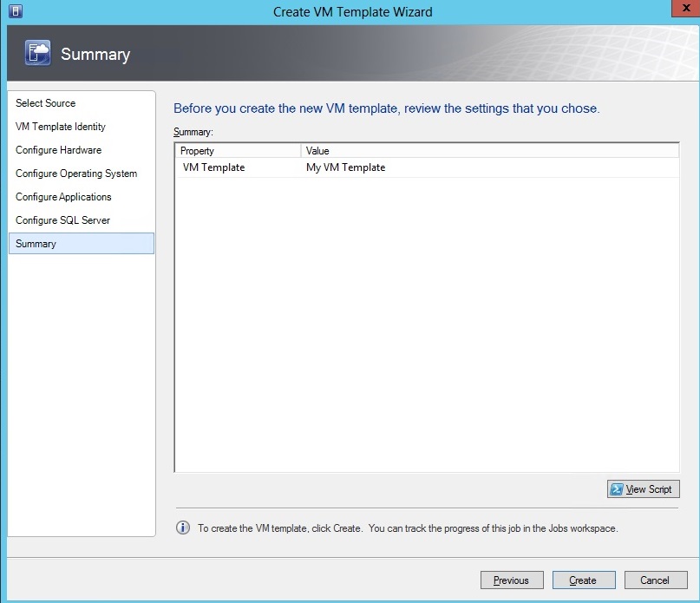Open the View Script button
The width and height of the screenshot is (700, 603).
point(643,489)
